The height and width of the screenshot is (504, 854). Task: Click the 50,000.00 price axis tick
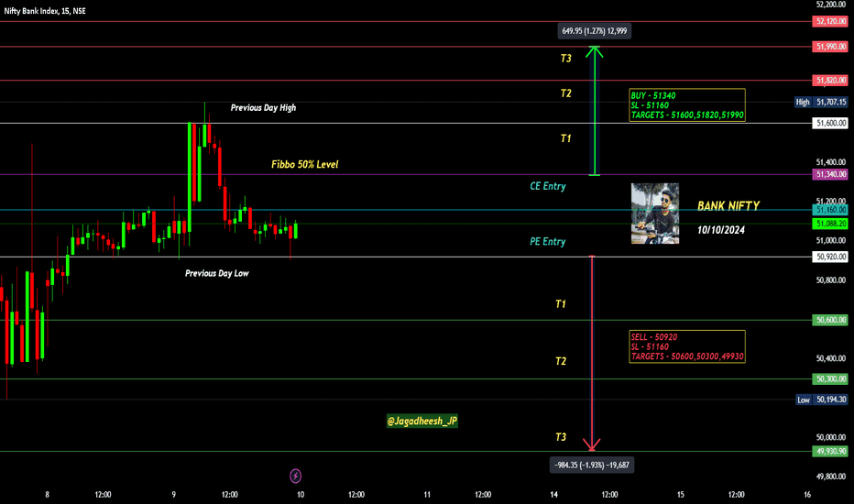click(830, 437)
